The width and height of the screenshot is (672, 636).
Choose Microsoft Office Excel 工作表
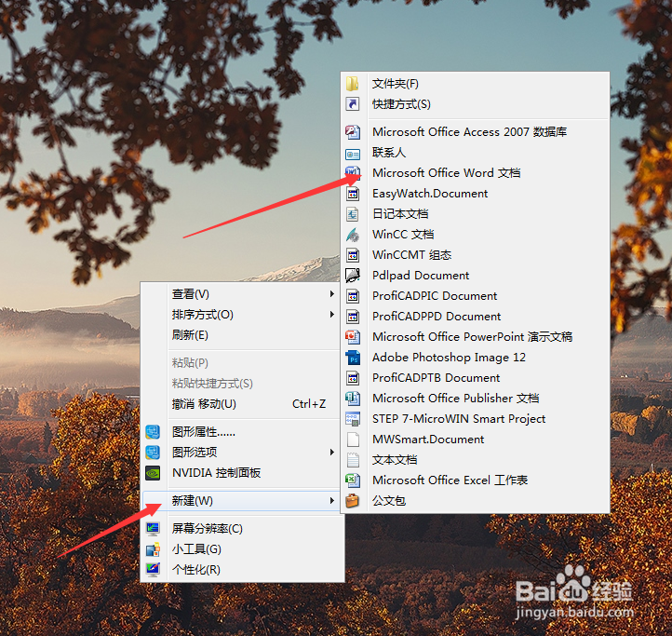(x=475, y=480)
